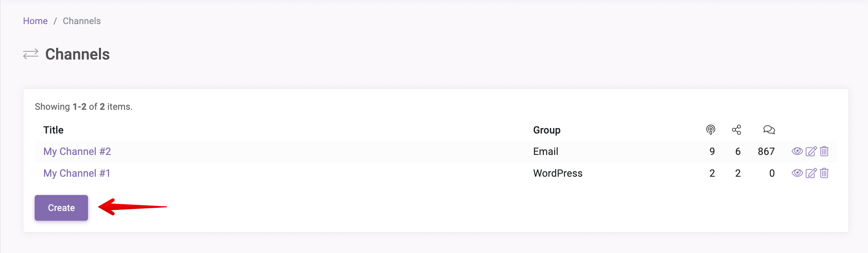Screen dimensions: 868x253
Task: View My Channel #1 via eye icon
Action: [797, 173]
